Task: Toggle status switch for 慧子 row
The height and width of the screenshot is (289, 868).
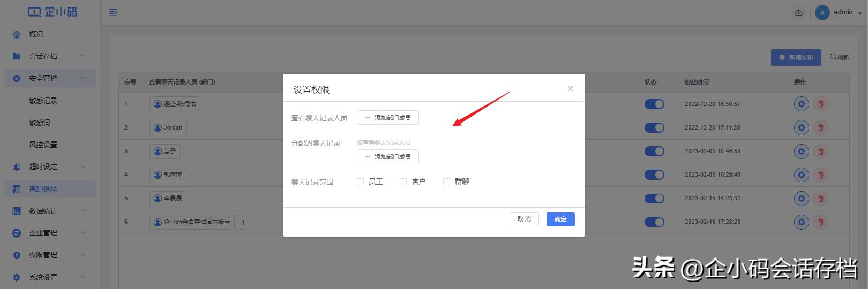Action: point(654,151)
